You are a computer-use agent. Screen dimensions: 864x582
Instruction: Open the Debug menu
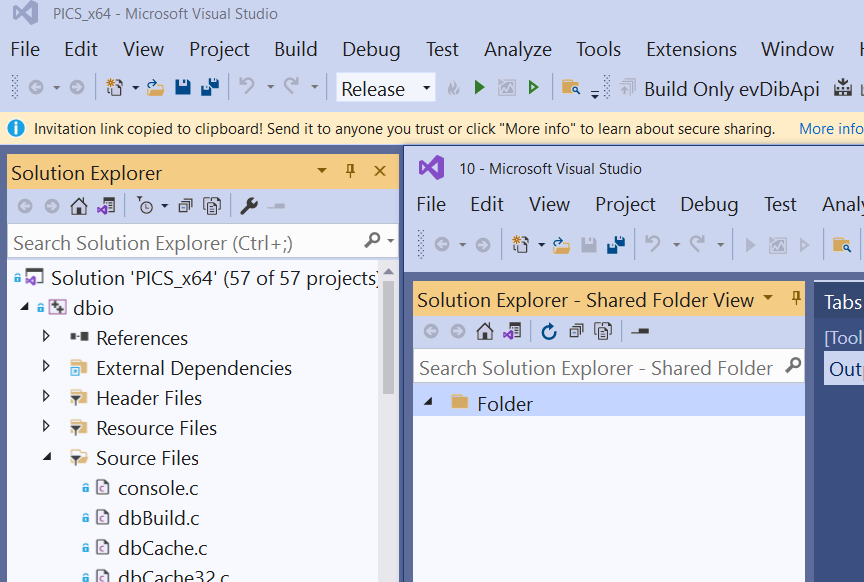click(x=371, y=49)
